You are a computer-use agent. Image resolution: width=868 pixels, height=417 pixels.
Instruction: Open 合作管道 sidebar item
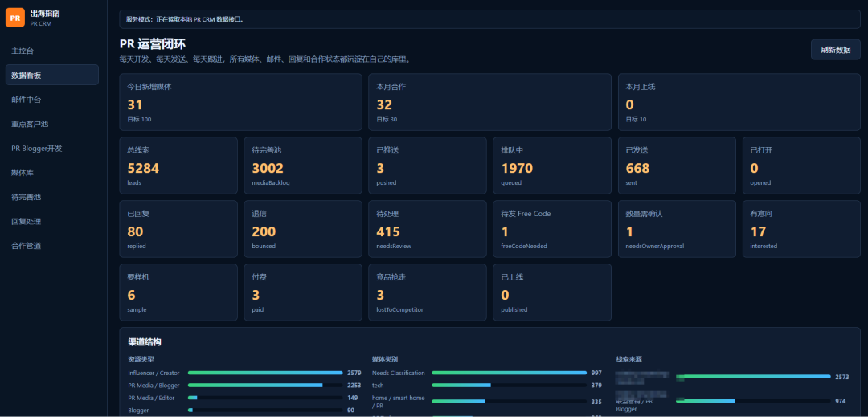click(x=52, y=246)
